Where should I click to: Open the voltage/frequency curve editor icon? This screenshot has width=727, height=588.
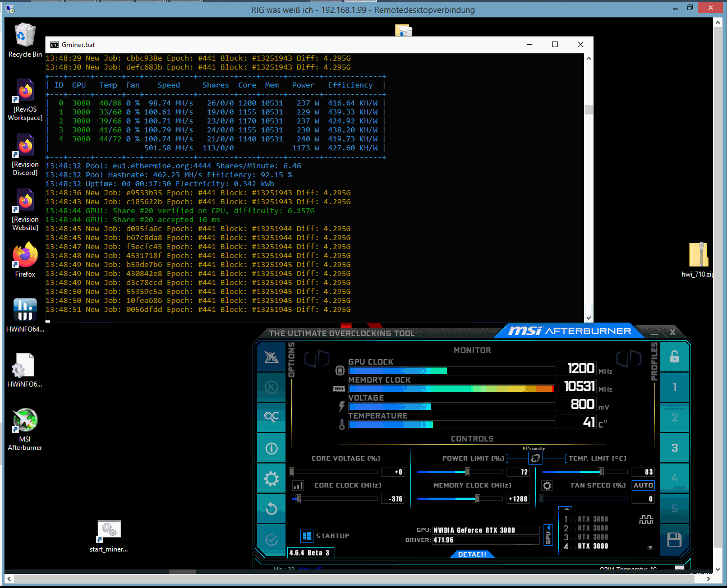click(x=298, y=486)
